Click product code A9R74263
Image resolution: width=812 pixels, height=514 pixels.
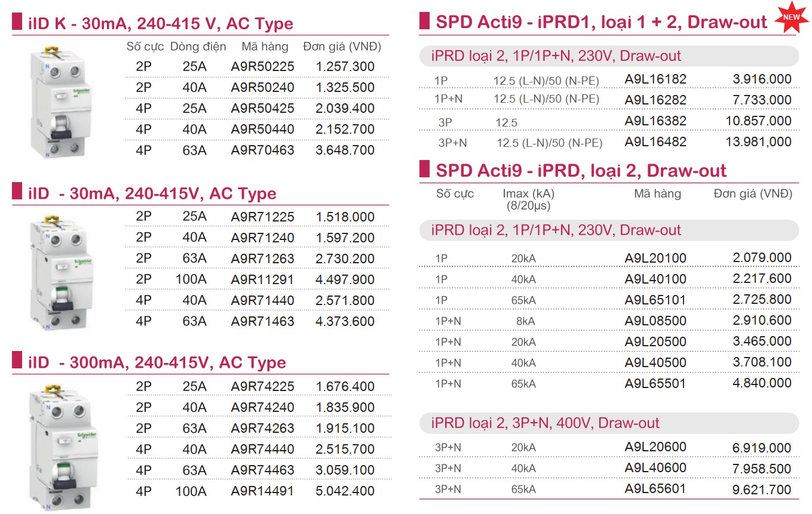coord(263,429)
